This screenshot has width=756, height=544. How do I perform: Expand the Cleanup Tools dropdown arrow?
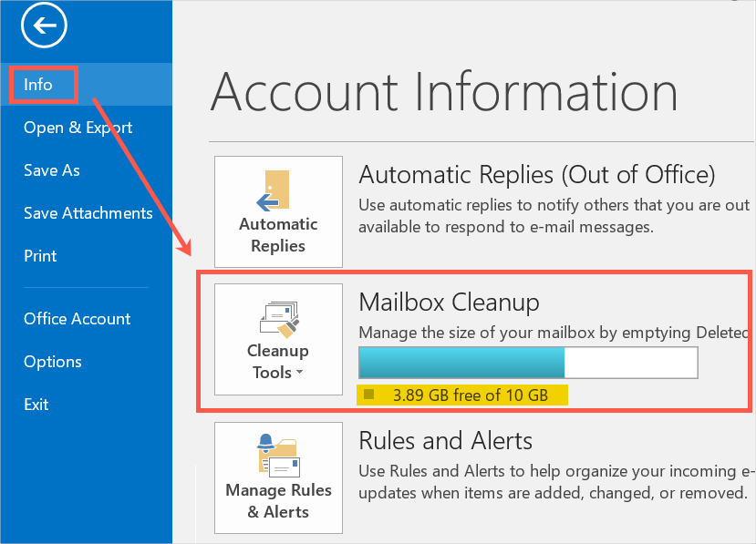tap(299, 374)
